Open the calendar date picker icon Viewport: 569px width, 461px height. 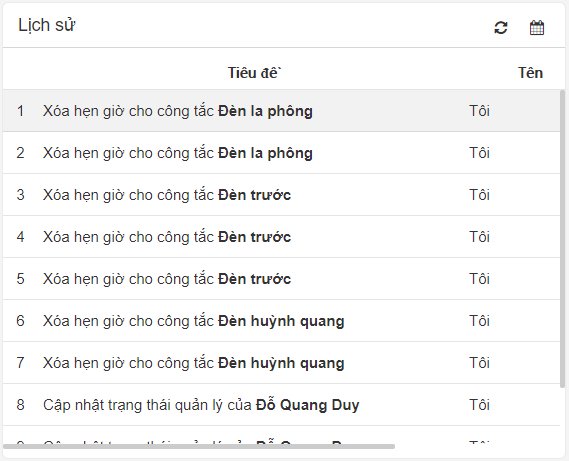coord(537,28)
